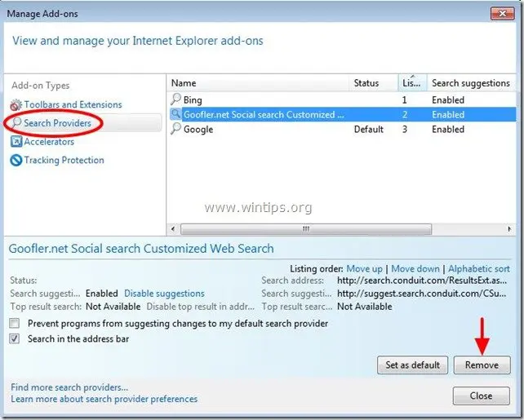Image resolution: width=524 pixels, height=420 pixels.
Task: Click the Search Providers magnifier icon
Action: coord(16,122)
